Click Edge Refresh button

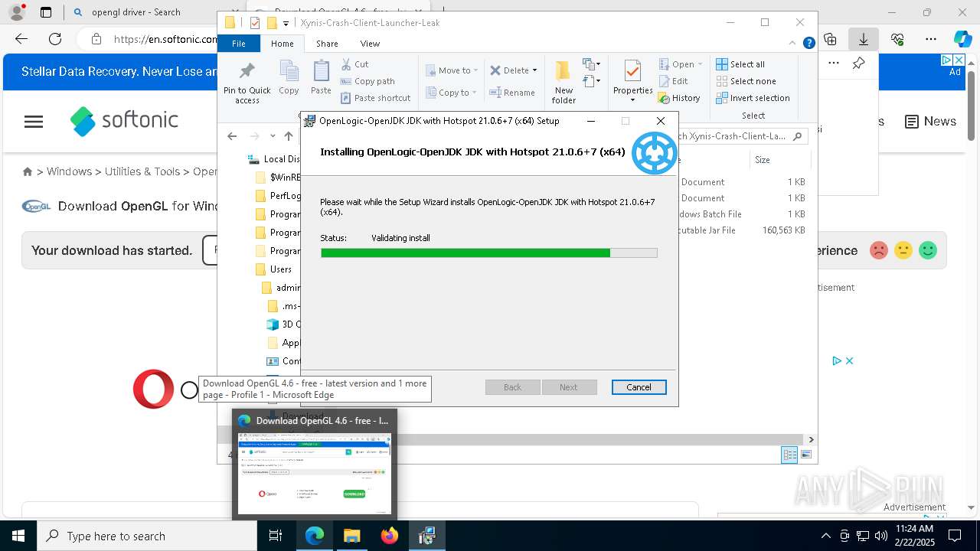click(x=55, y=39)
